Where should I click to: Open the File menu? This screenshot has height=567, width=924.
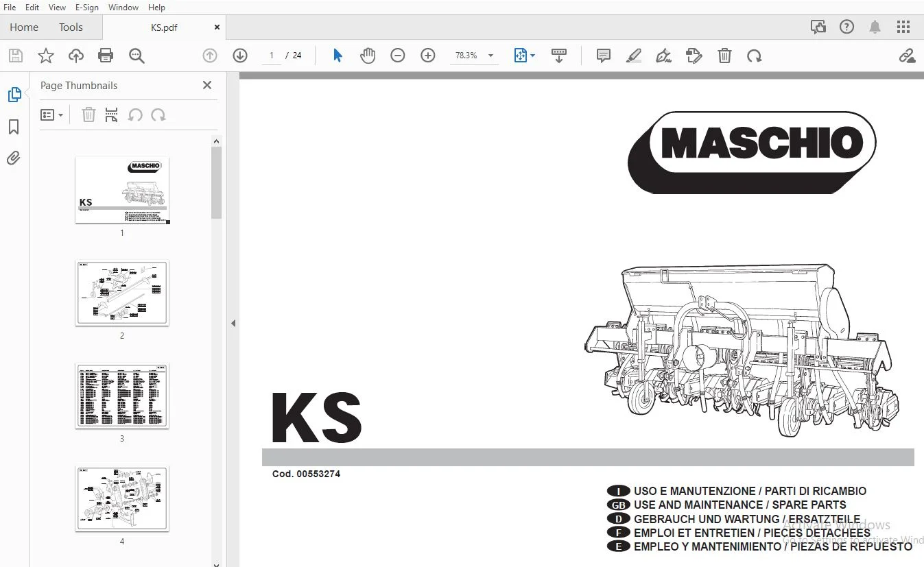[10, 8]
